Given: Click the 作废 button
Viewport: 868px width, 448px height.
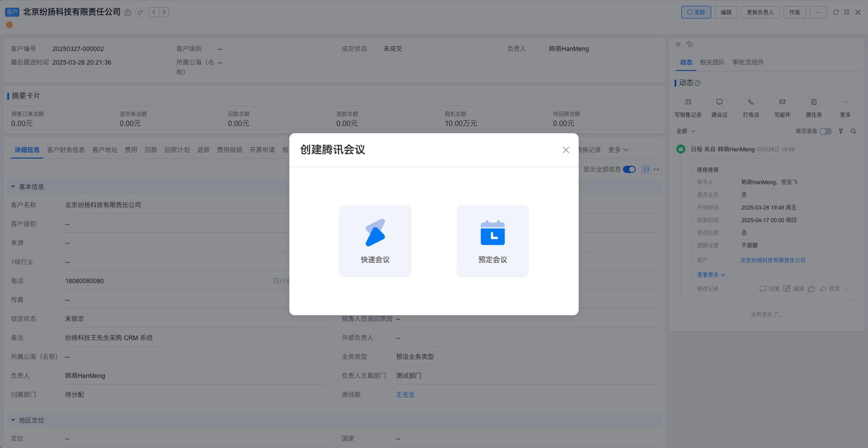Looking at the screenshot, I should tap(795, 12).
